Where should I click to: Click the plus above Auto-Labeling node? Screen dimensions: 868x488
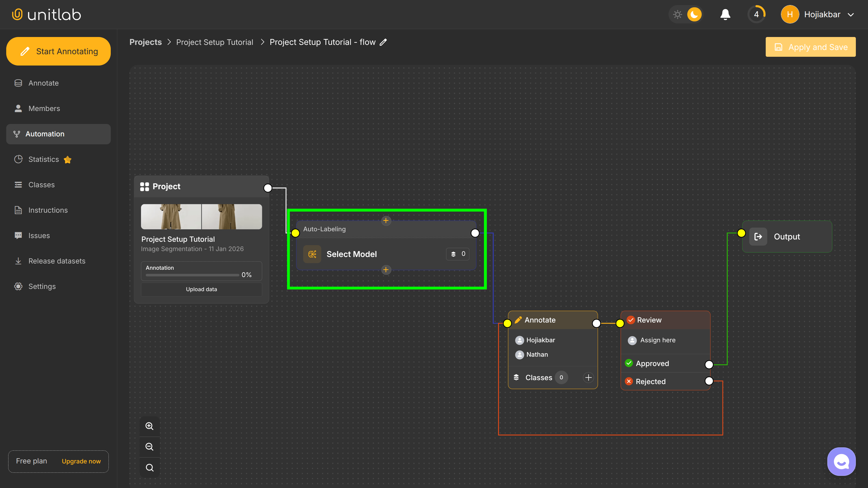click(x=386, y=221)
